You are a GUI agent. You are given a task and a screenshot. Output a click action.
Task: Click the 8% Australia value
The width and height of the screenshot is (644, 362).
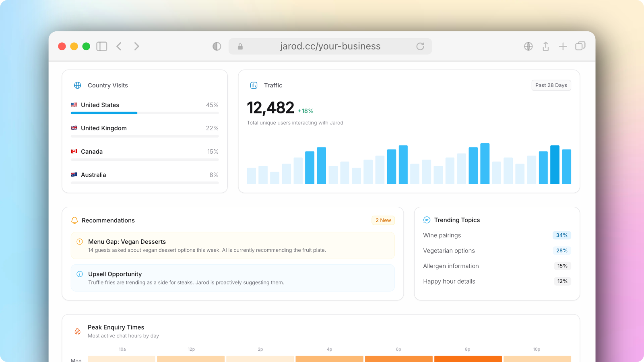click(214, 175)
